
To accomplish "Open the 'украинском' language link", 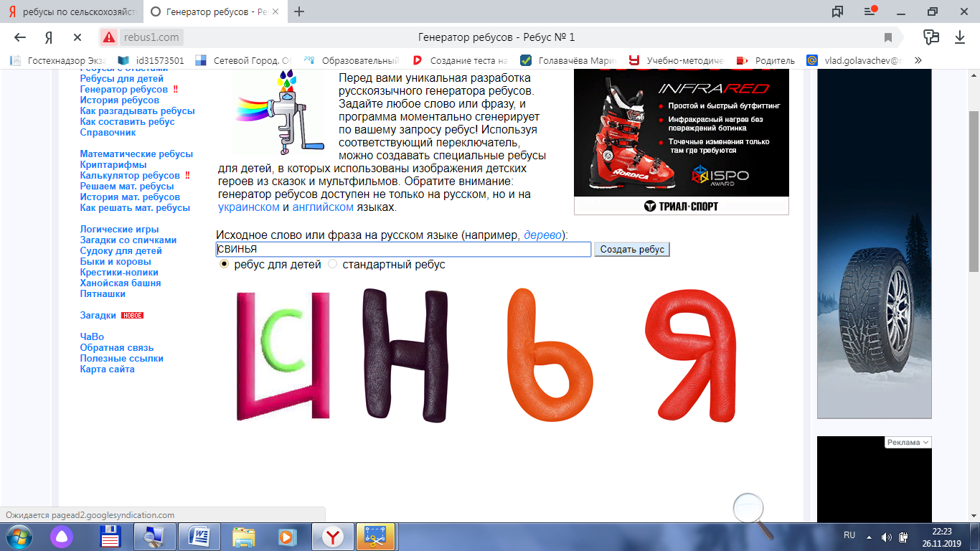I will pyautogui.click(x=249, y=207).
